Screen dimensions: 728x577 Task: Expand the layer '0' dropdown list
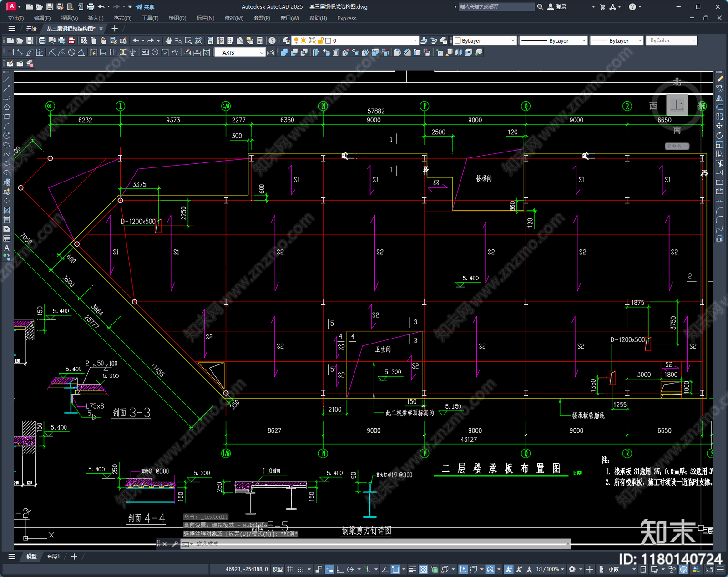pyautogui.click(x=415, y=40)
